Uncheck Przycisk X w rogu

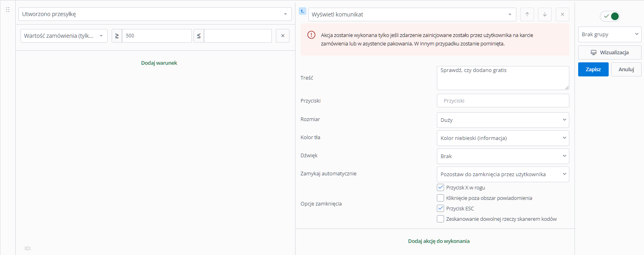[x=440, y=187]
